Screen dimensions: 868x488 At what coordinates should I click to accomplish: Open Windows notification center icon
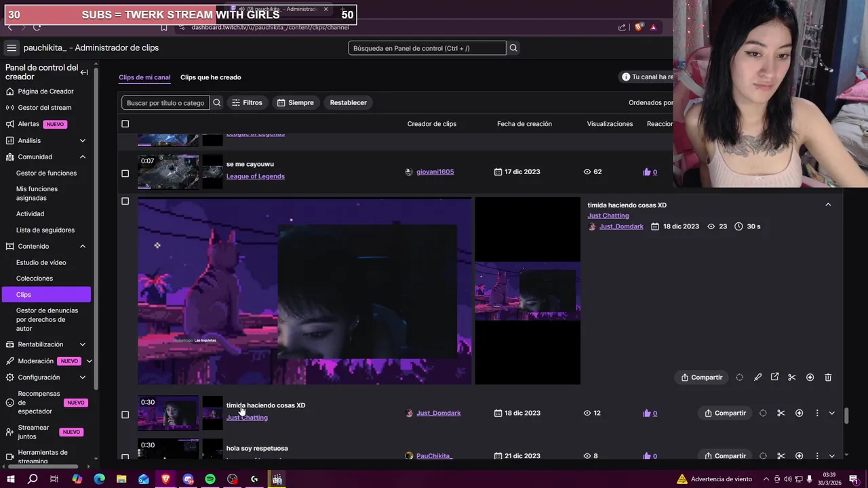coord(854,479)
